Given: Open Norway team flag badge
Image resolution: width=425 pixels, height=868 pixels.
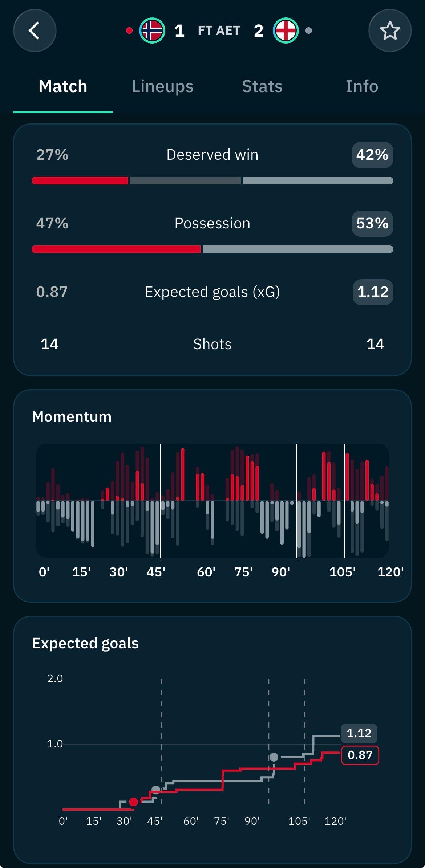Looking at the screenshot, I should 152,30.
